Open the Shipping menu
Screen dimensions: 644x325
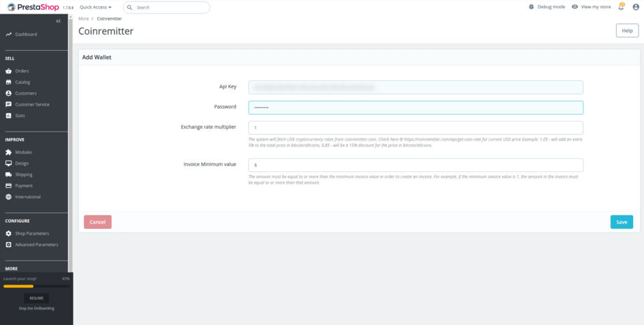(x=24, y=175)
